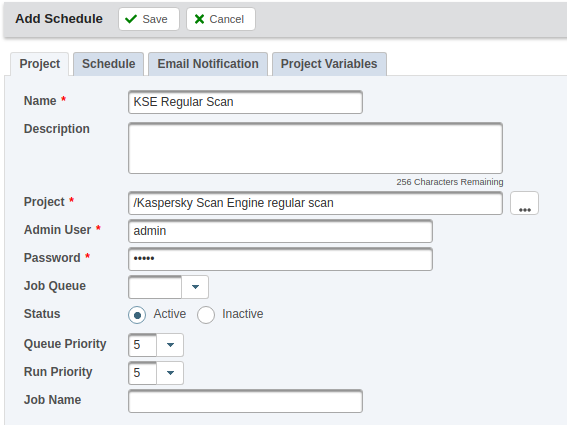Expand the Run Priority dropdown

tap(170, 373)
